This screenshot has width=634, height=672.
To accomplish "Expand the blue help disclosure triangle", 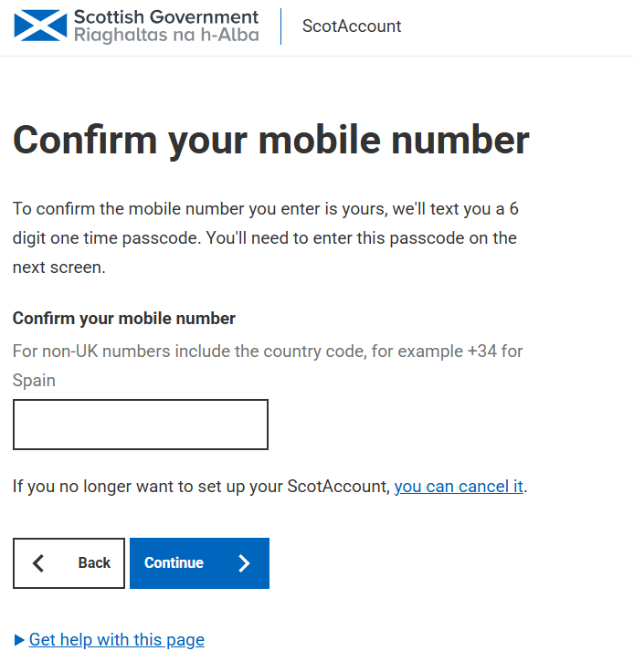I will tap(19, 640).
